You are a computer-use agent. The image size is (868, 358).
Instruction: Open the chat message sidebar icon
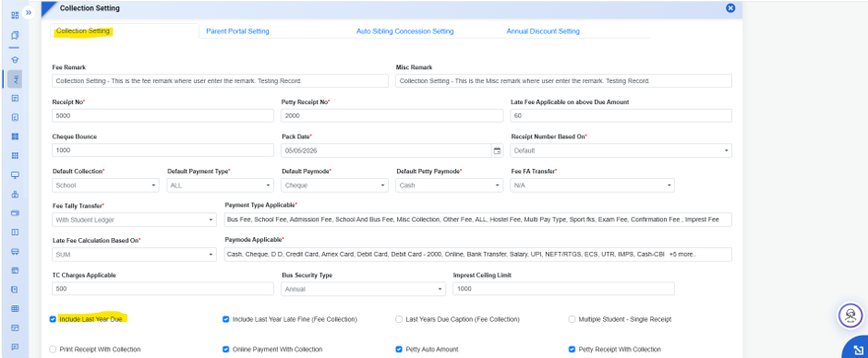(x=15, y=347)
